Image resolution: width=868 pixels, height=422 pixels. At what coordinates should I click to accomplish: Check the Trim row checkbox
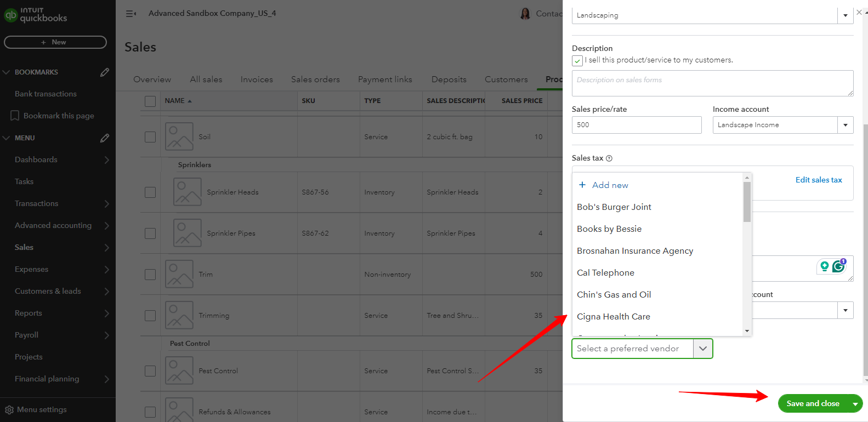[x=150, y=274]
